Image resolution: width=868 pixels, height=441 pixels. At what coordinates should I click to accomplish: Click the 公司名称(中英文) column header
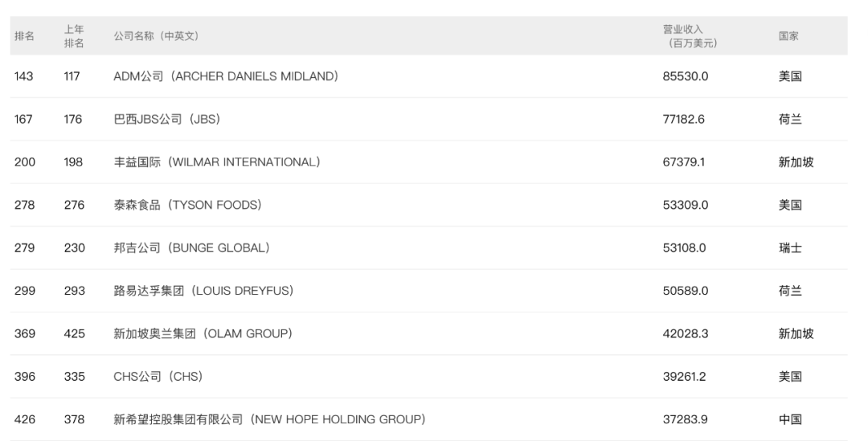point(156,36)
